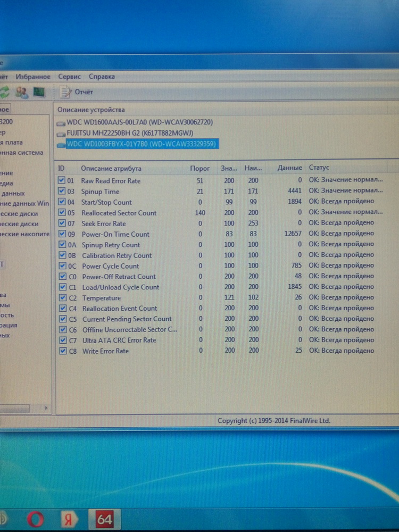Open the Избранное menu
Screen dimensions: 399x532
(x=33, y=77)
